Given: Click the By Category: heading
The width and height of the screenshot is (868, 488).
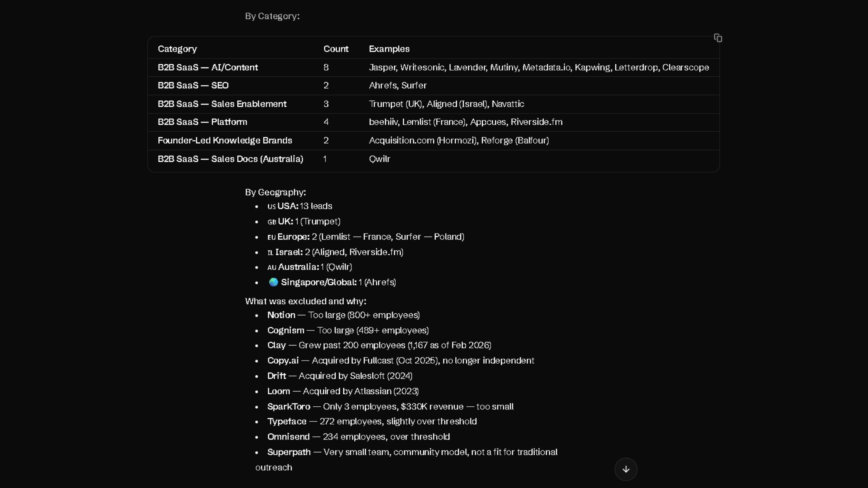Looking at the screenshot, I should point(272,16).
